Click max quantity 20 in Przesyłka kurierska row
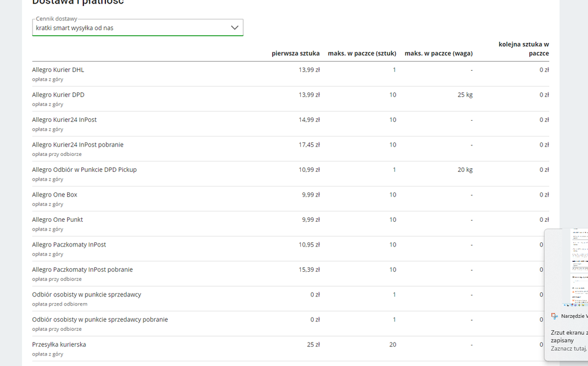 (x=393, y=344)
